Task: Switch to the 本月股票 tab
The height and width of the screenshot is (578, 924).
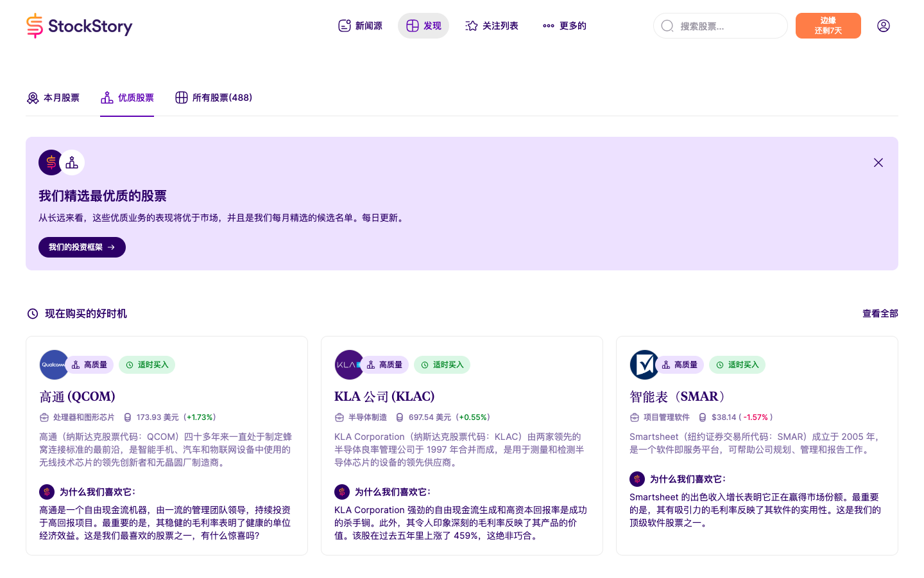Action: point(53,98)
